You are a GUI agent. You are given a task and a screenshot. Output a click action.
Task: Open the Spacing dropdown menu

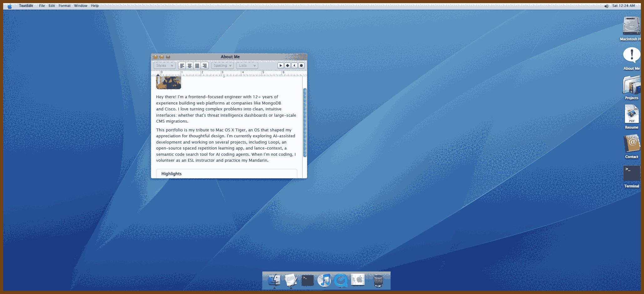(x=222, y=66)
